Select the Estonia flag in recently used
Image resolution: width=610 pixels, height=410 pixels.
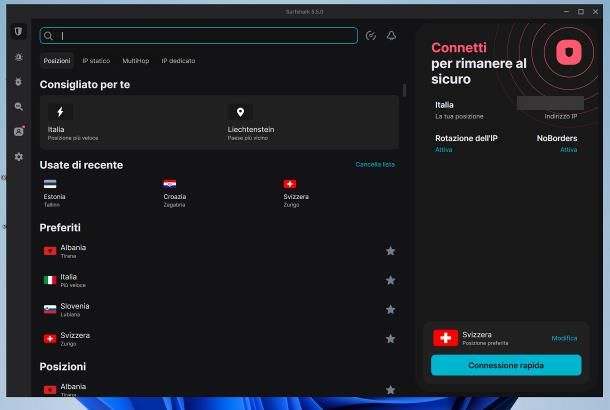[x=50, y=184]
